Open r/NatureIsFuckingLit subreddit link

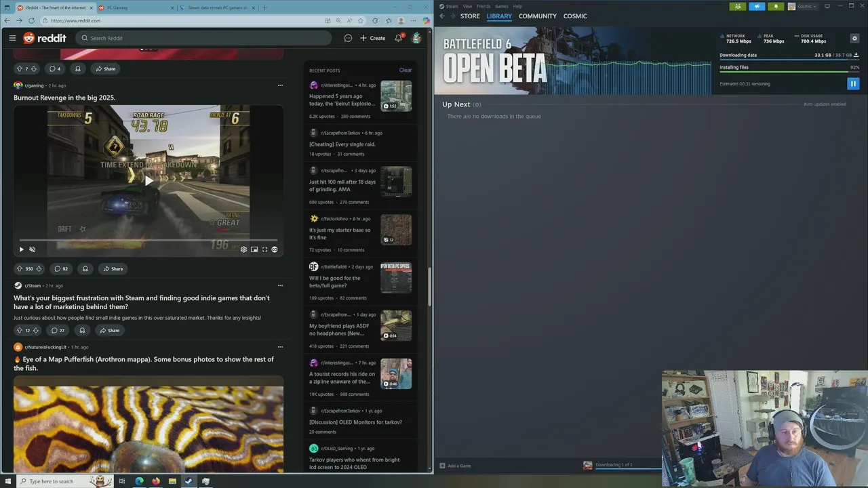(x=45, y=347)
